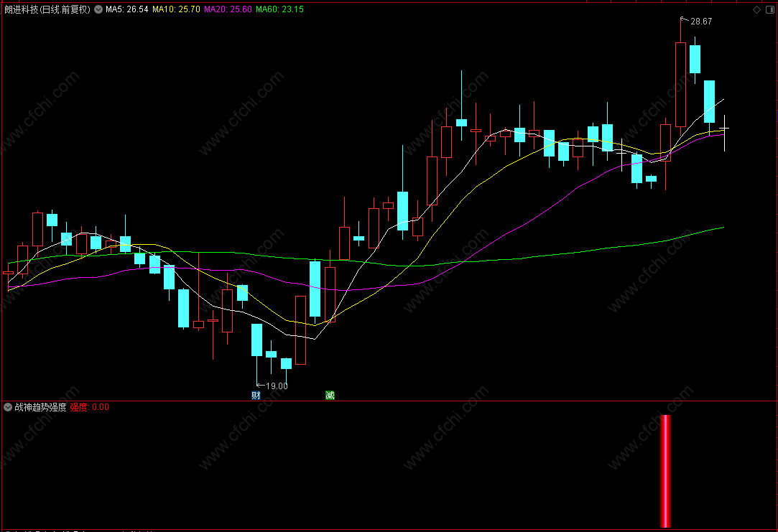Select the tall red candlestick peaking at 28.67
778x532 pixels.
(681, 84)
